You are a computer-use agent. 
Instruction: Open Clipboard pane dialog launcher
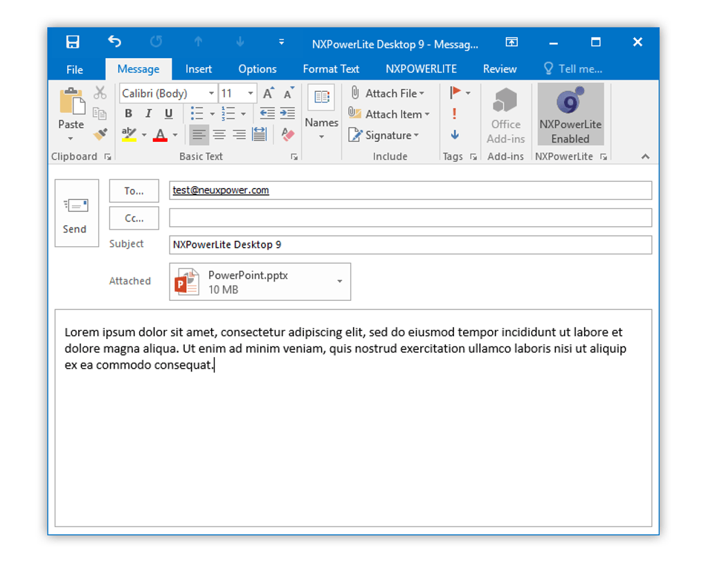coord(107,156)
